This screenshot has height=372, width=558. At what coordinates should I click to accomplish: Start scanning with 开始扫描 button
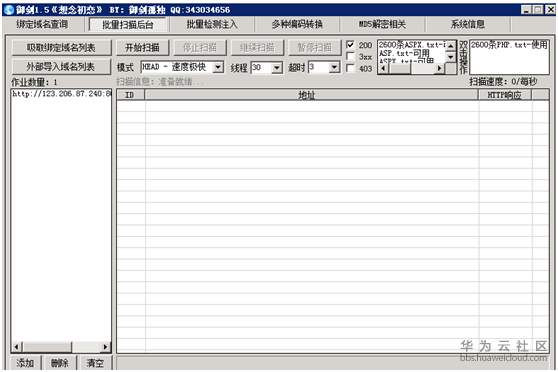(x=142, y=48)
